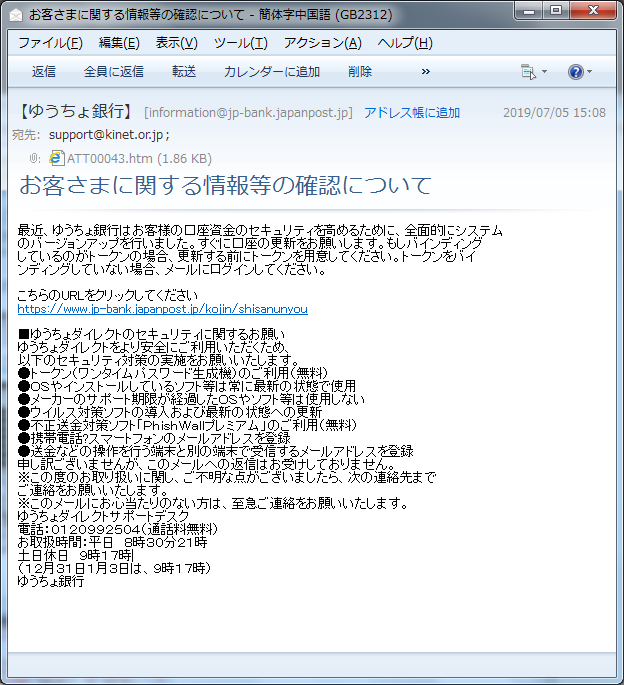Open the 編集(E) menu
This screenshot has width=624, height=685.
point(119,43)
